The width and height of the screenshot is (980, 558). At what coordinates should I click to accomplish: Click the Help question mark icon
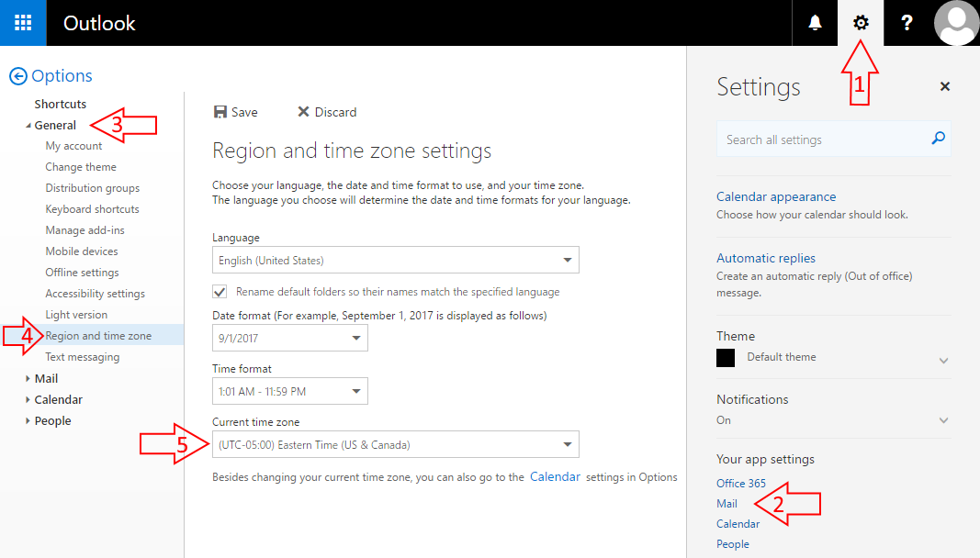[907, 22]
